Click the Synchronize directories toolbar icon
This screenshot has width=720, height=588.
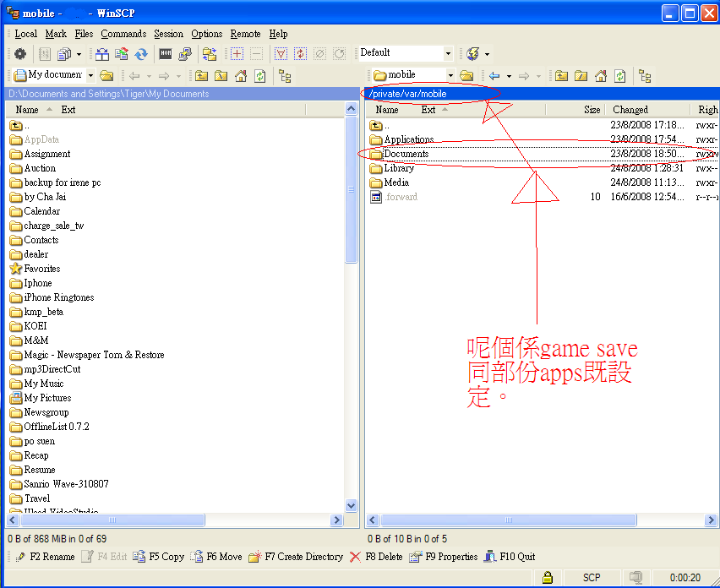coord(141,54)
